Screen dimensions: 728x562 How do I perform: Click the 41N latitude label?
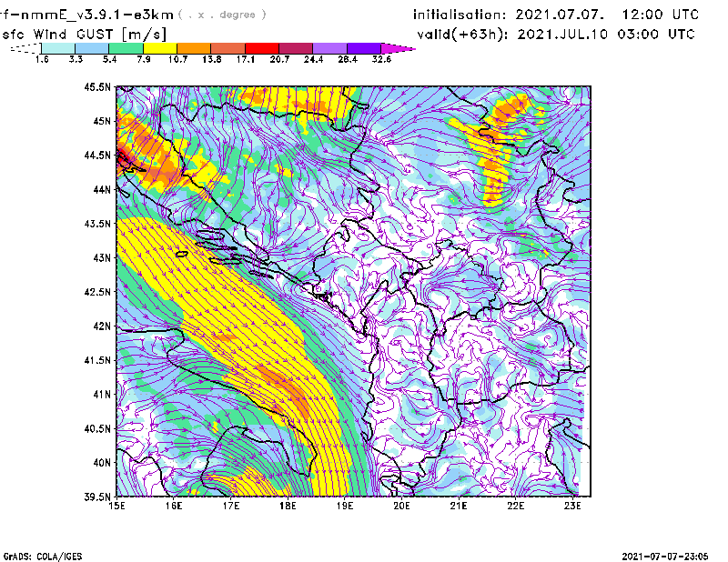(x=102, y=394)
